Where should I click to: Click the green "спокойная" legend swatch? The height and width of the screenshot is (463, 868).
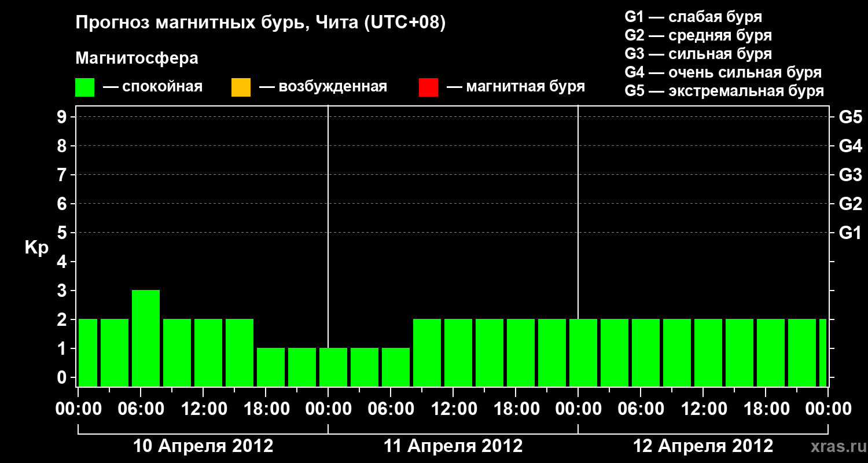[85, 87]
